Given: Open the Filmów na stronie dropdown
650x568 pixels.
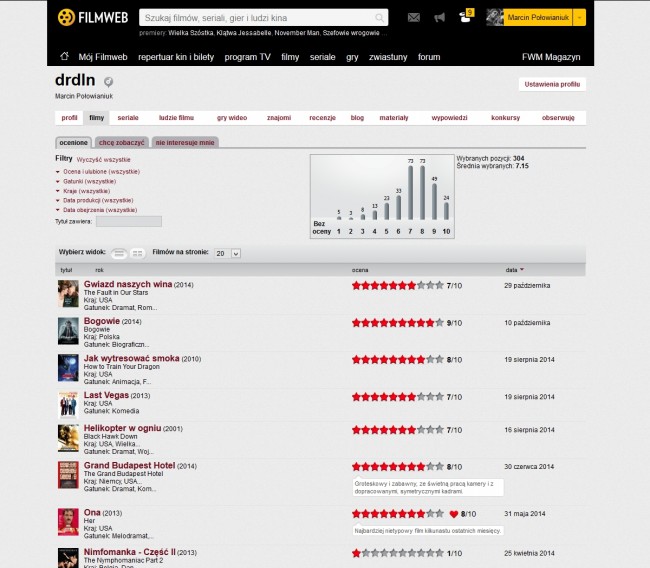Looking at the screenshot, I should tap(227, 253).
